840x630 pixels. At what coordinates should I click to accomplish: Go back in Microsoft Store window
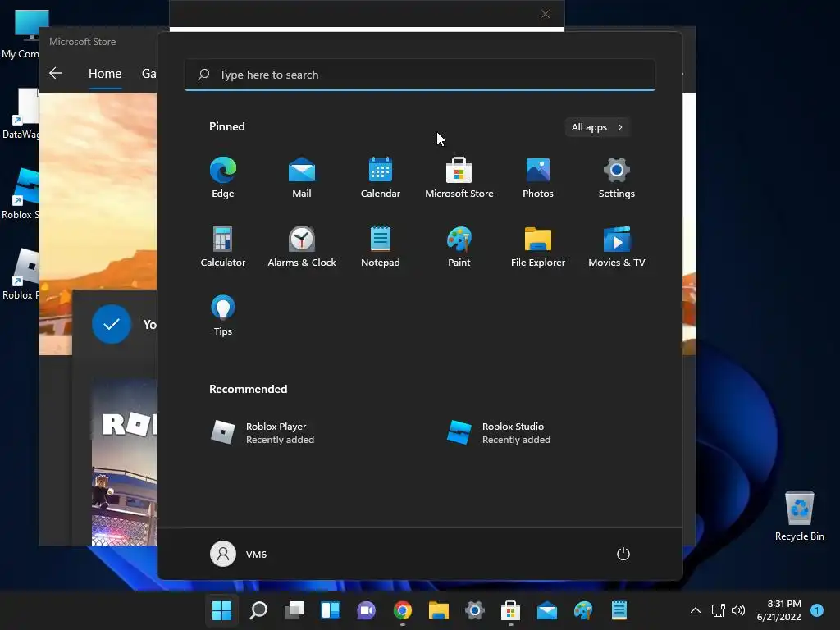point(56,73)
